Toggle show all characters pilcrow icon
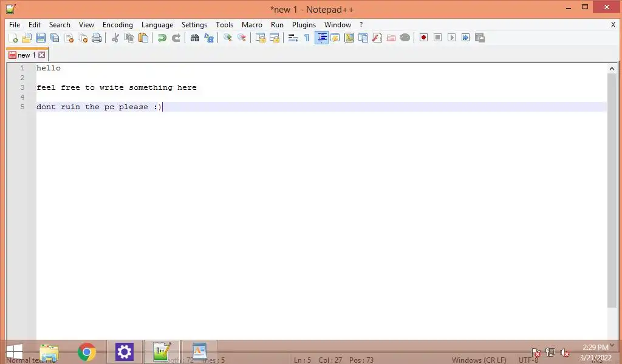The image size is (622, 364). (307, 38)
